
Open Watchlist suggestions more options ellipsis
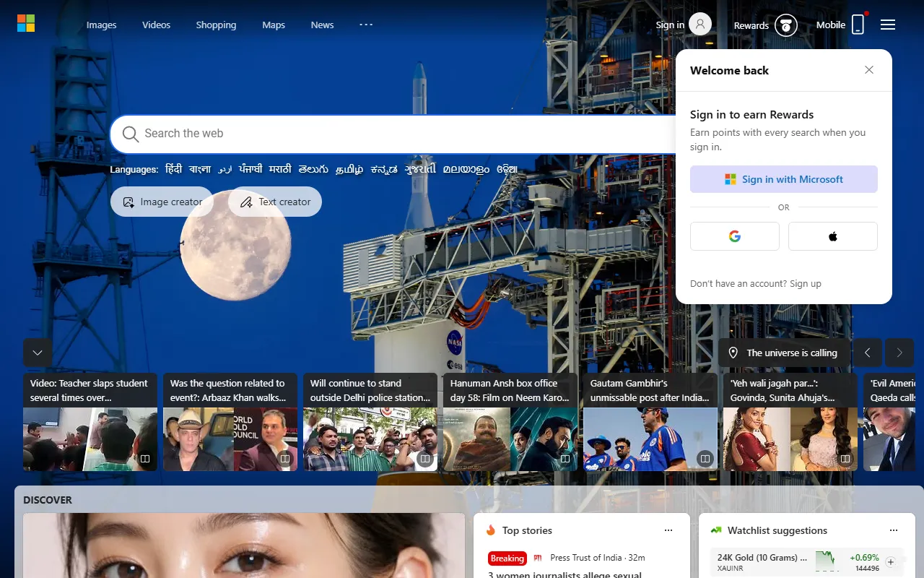(x=894, y=530)
